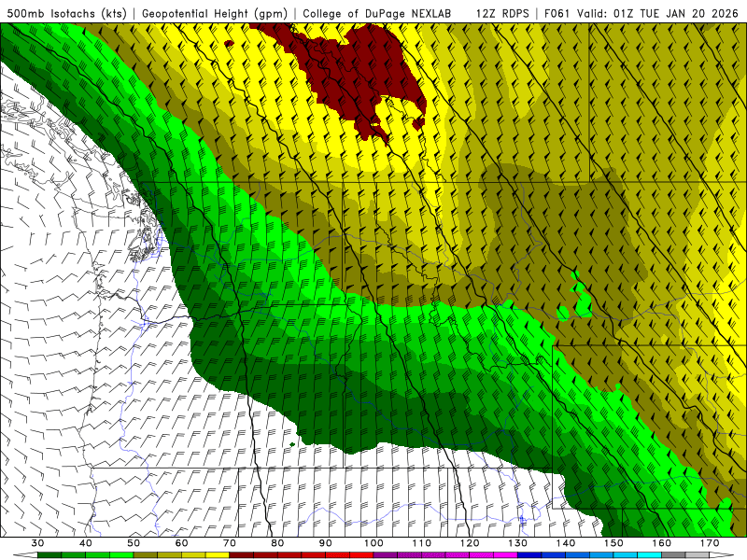Click the '70' colorbar scale label
This screenshot has height=560, width=747.
tap(230, 543)
